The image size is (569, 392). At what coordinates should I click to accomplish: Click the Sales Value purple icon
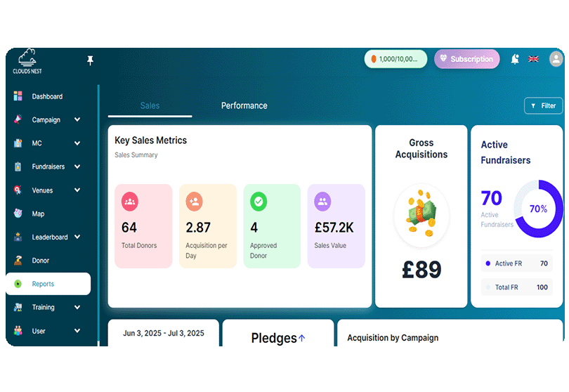(322, 202)
